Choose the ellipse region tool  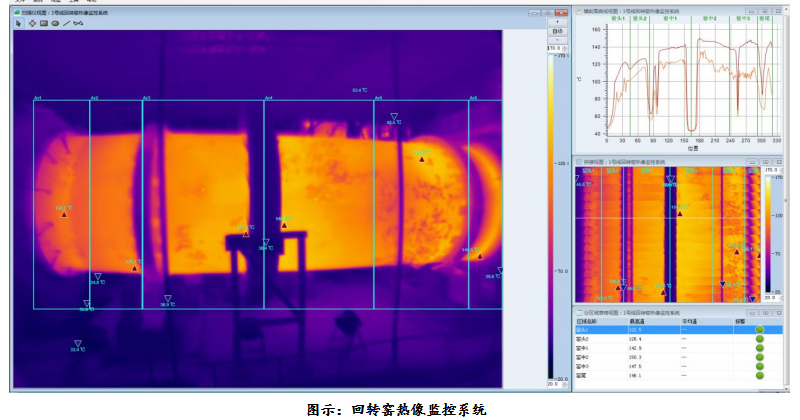[x=55, y=23]
